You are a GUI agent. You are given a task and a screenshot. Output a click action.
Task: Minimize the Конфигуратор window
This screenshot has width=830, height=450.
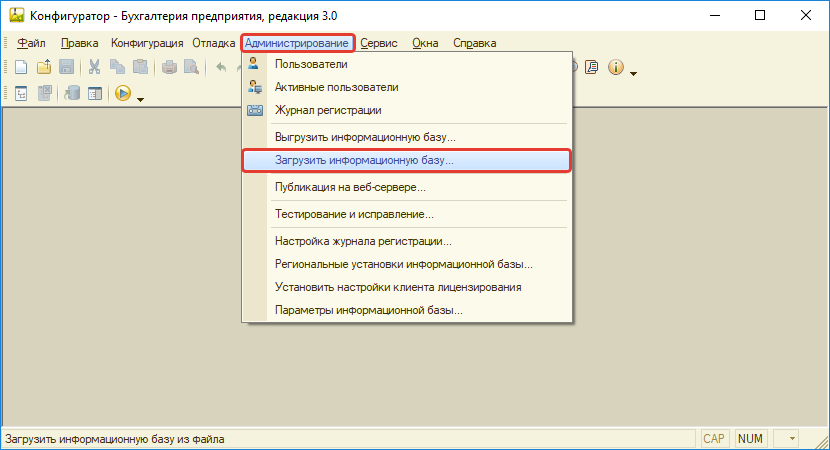point(715,15)
